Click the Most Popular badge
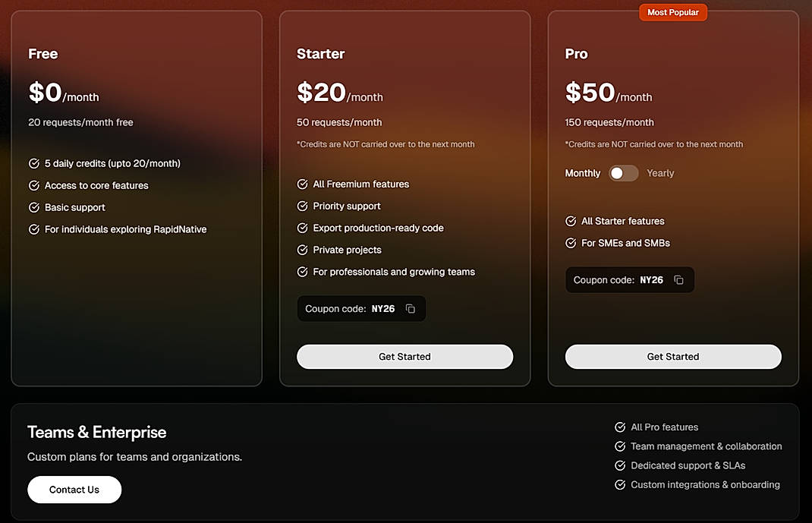Screen dimensions: 812x523 click(672, 11)
